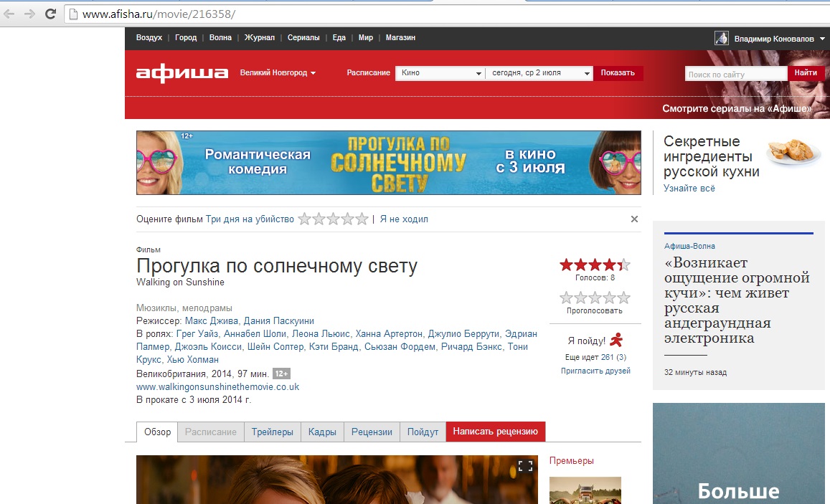Switch to the Пойдут tab

tap(423, 432)
